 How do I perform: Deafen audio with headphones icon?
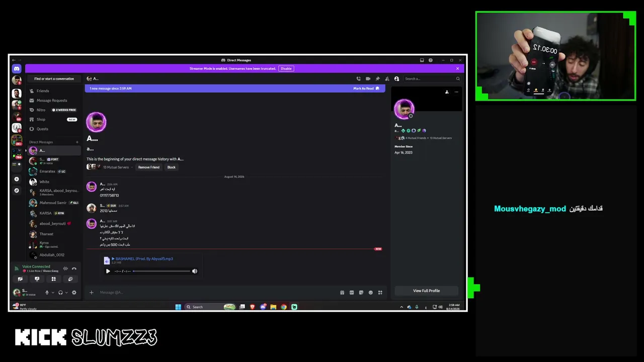point(60,293)
